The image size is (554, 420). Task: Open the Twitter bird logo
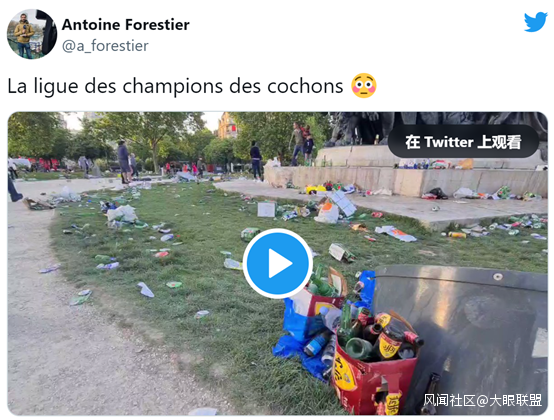coord(536,22)
